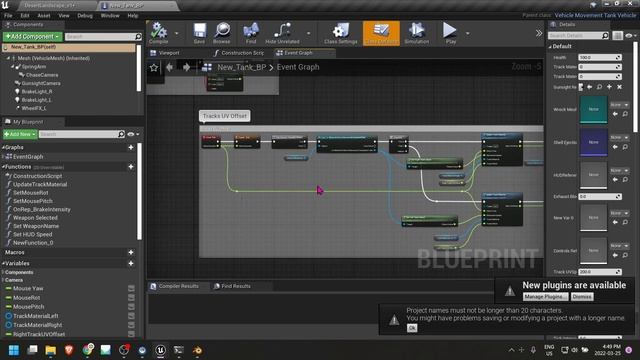Add a new function with plus icon
The width and height of the screenshot is (640, 360).
coord(131,167)
